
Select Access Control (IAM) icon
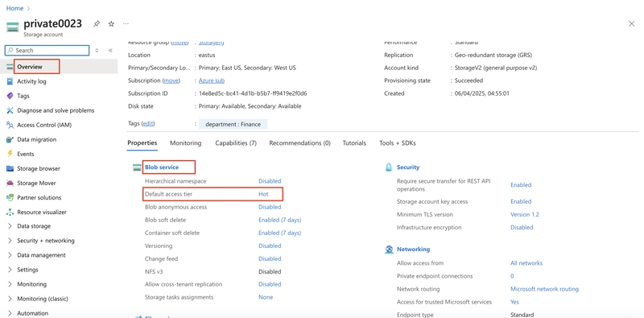[10, 125]
